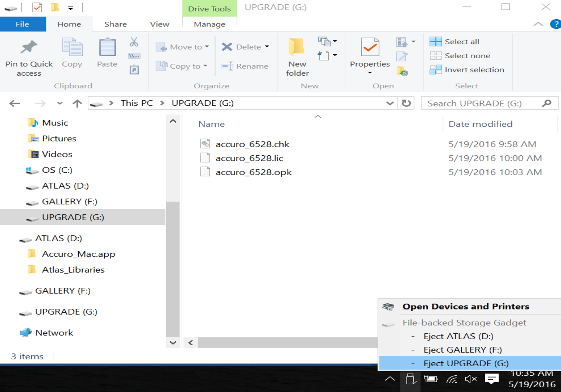Click the muted volume tray icon
This screenshot has height=392, width=561.
click(x=471, y=379)
